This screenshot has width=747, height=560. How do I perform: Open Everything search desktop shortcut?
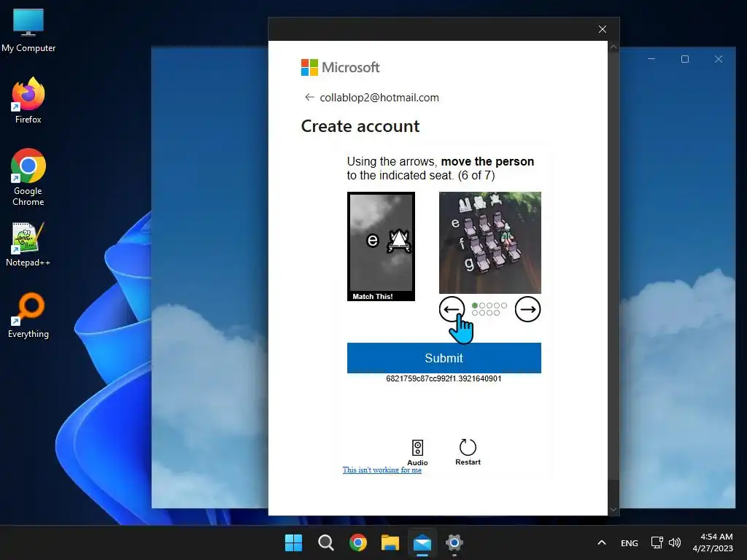coord(28,316)
